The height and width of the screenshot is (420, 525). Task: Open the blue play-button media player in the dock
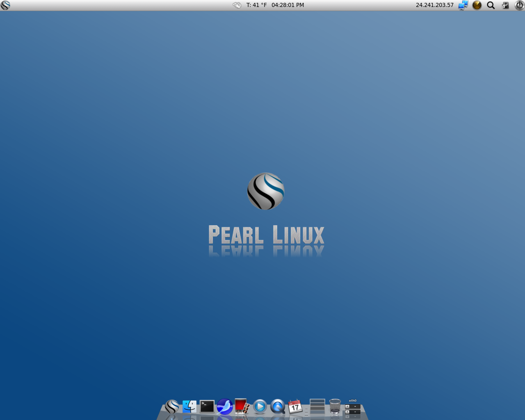(x=260, y=406)
